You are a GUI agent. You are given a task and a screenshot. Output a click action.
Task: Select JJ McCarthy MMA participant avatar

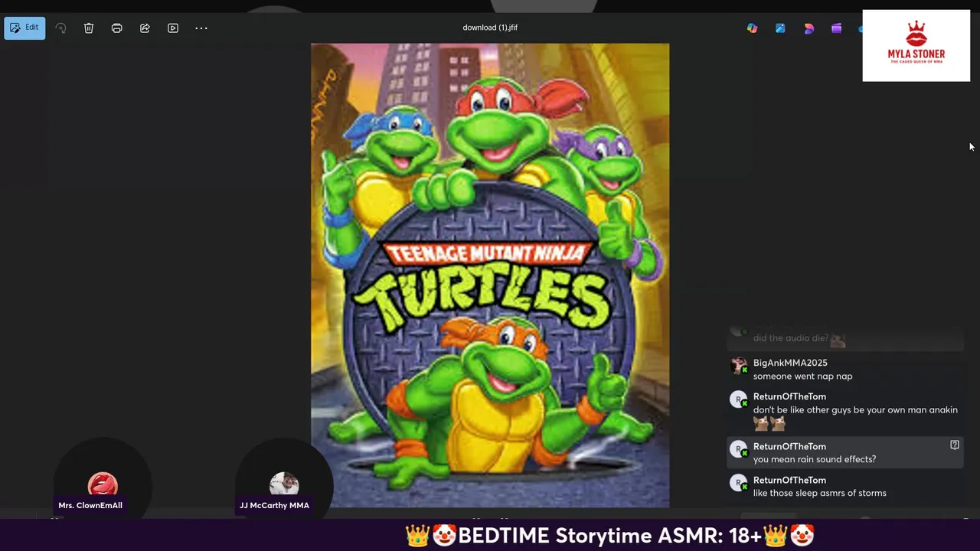284,484
